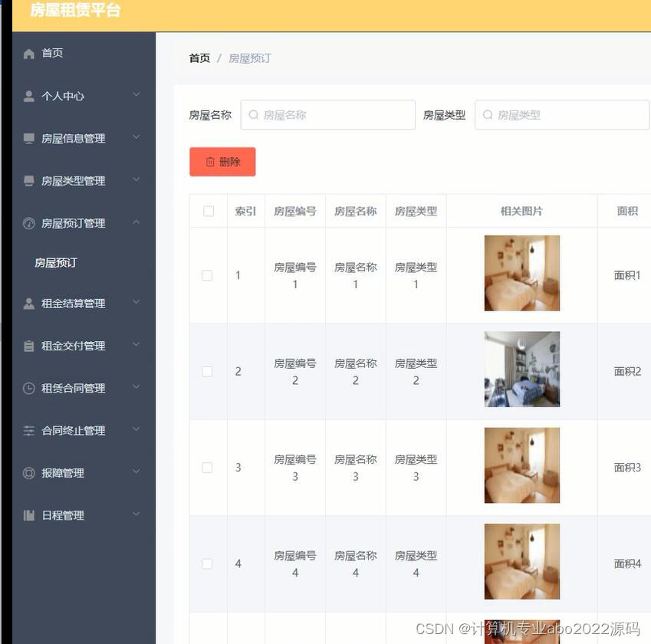Click the icon beside 房屋类型管理
The image size is (651, 644).
pyautogui.click(x=28, y=181)
